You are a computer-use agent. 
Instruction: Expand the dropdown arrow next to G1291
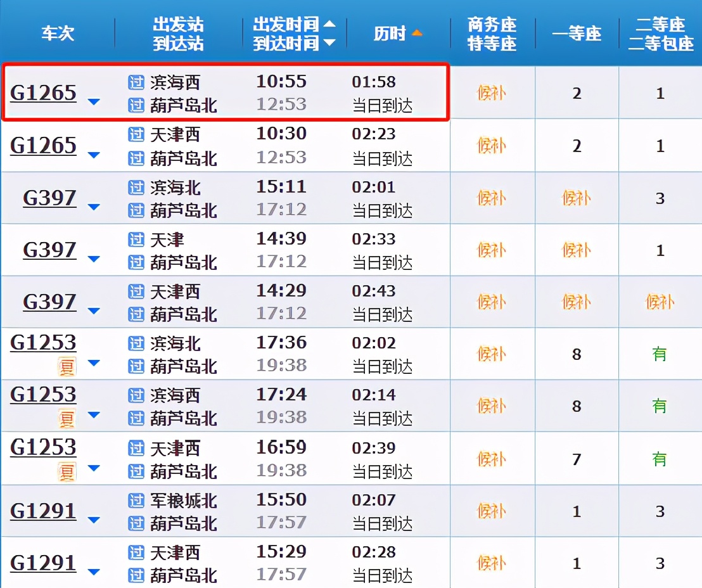(x=94, y=518)
